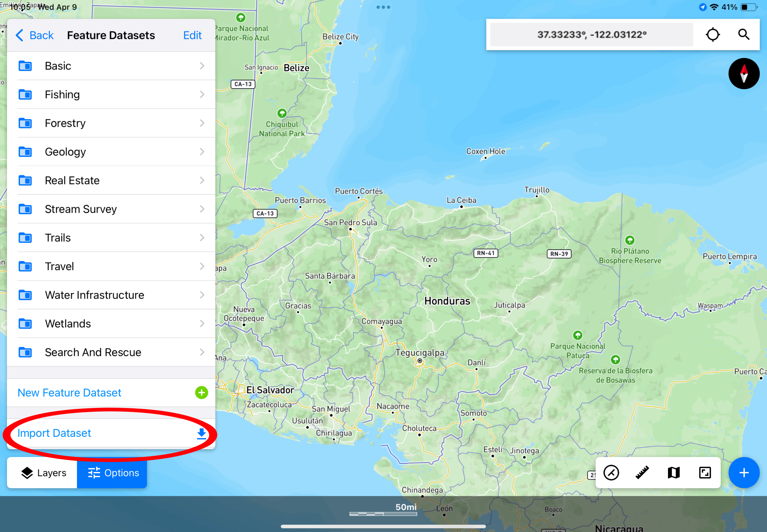Tap the three-dot multitasking indicator

(x=383, y=7)
